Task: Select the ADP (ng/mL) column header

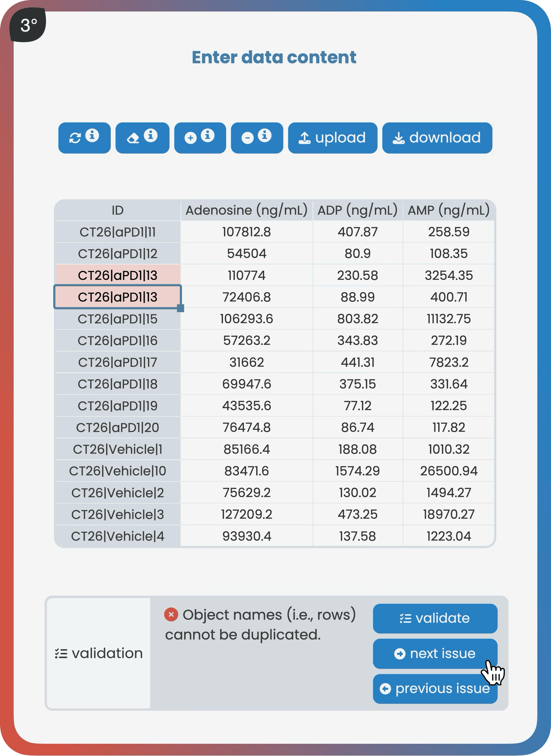Action: [358, 210]
